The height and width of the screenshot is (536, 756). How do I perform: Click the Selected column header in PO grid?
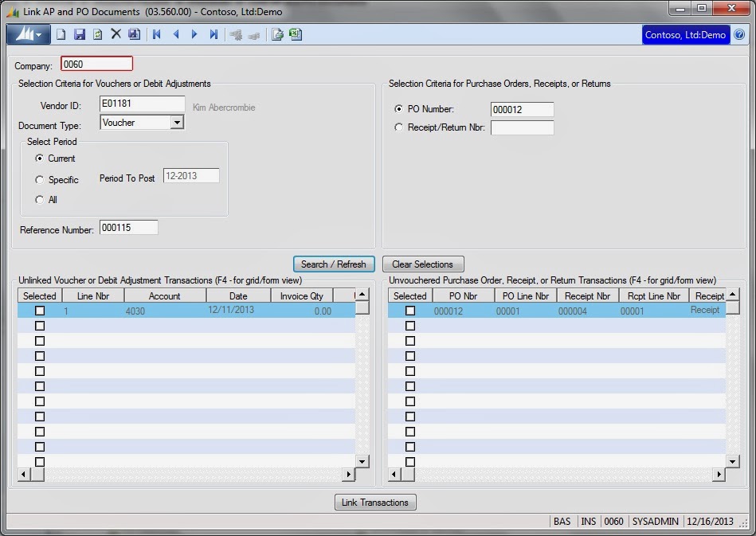[x=409, y=296]
